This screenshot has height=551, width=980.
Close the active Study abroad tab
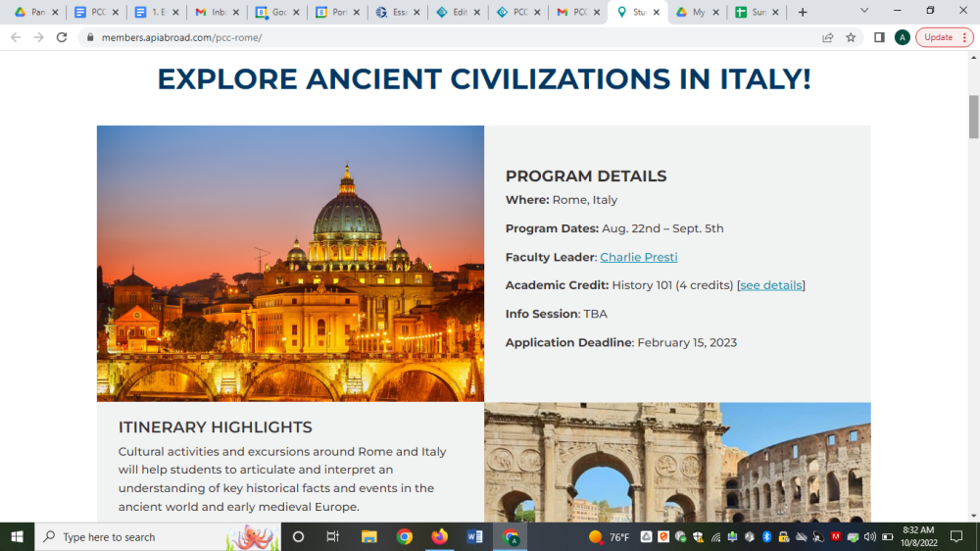click(x=657, y=12)
